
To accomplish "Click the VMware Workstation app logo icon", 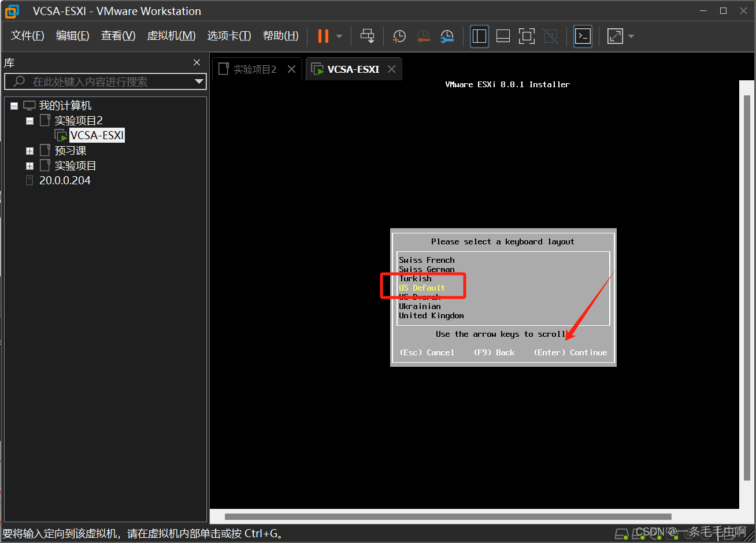I will [12, 11].
